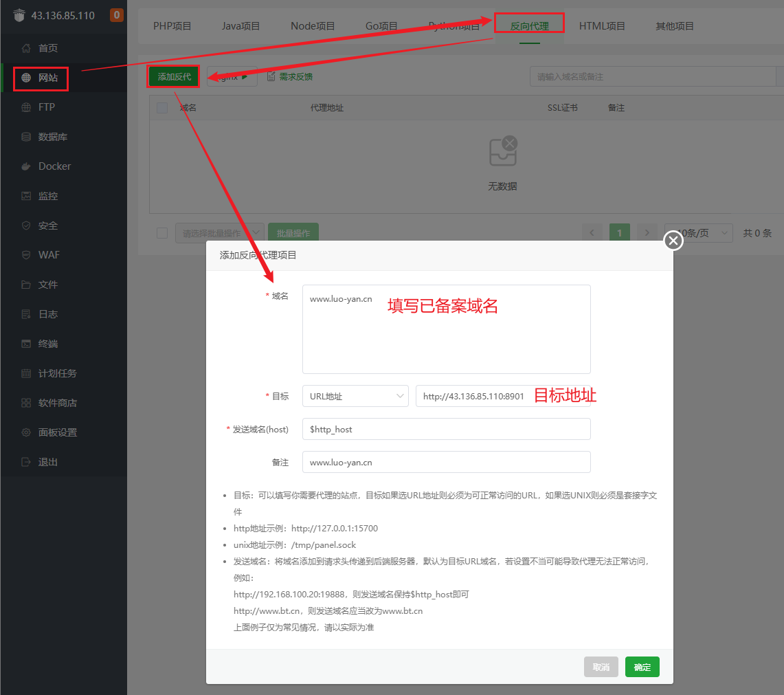
Task: Click the panel logo beside IP address
Action: pyautogui.click(x=19, y=15)
